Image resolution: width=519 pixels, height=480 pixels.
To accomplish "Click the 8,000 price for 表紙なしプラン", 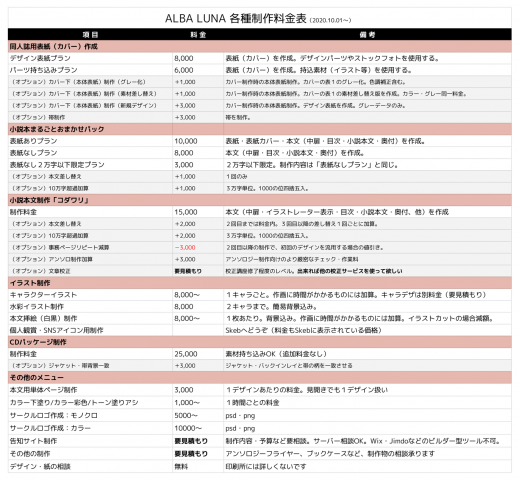I will [184, 153].
